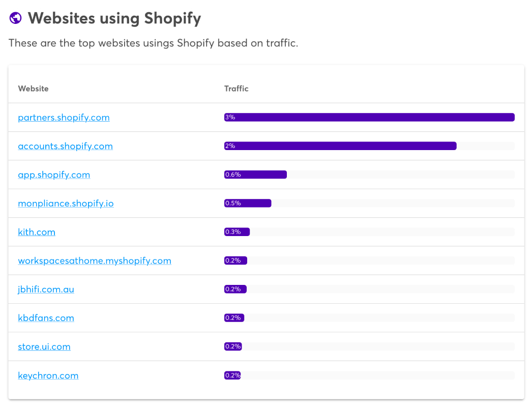Open the monpliance.shopify.io link
Image resolution: width=532 pixels, height=407 pixels.
(x=66, y=203)
